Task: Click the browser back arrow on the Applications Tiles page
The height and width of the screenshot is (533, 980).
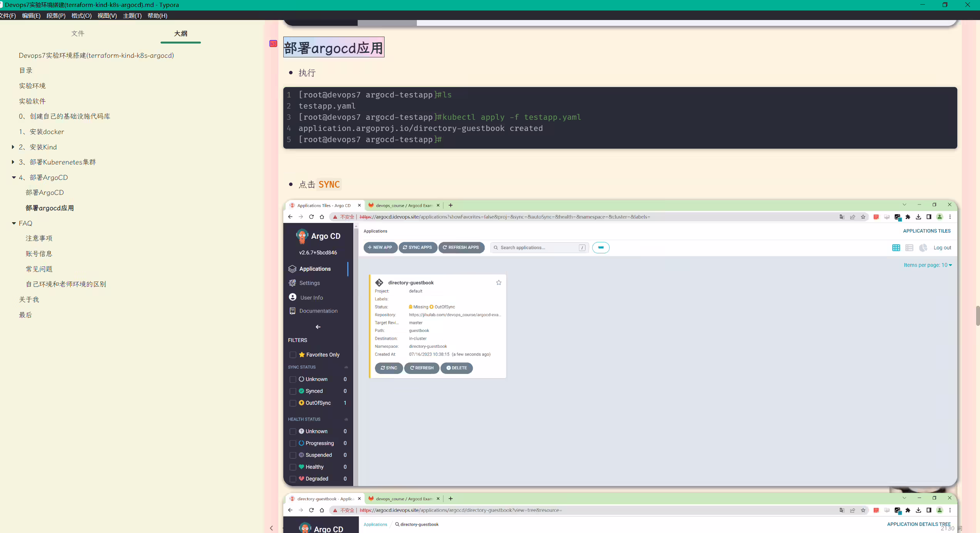Action: (290, 217)
